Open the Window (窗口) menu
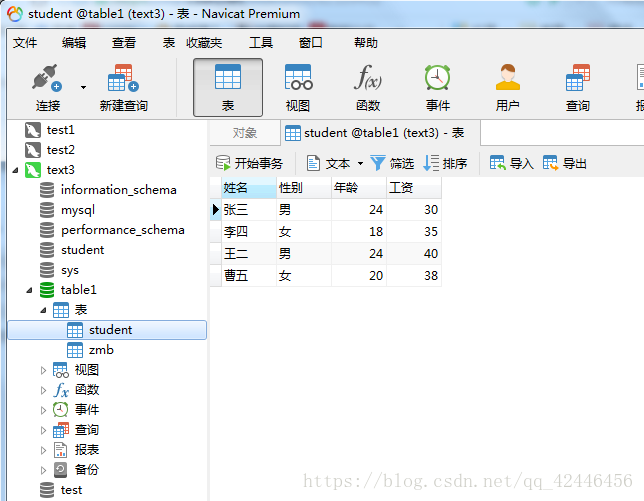644x501 pixels. coord(310,43)
